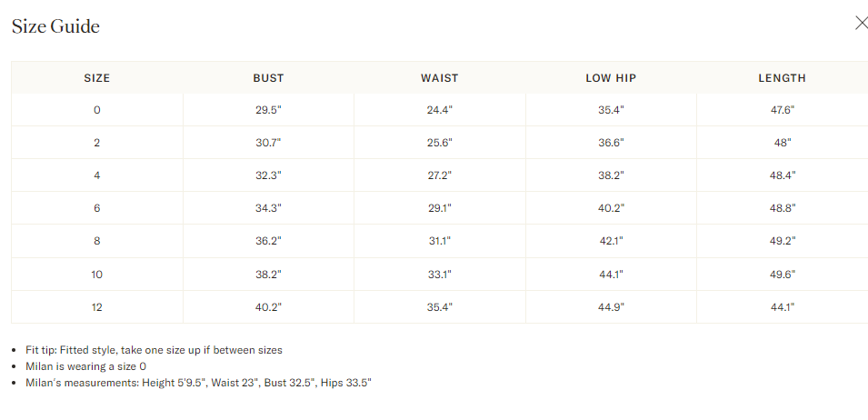The image size is (868, 420).
Task: Select the size 12 row label
Action: click(x=97, y=307)
